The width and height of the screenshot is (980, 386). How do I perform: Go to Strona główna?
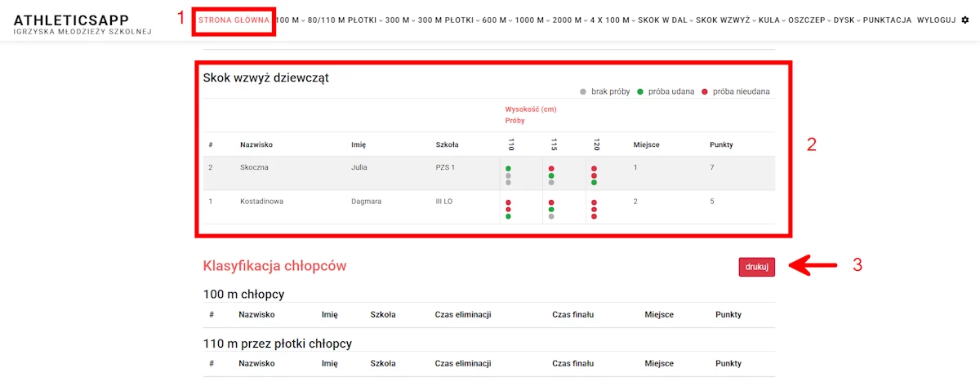pos(234,20)
